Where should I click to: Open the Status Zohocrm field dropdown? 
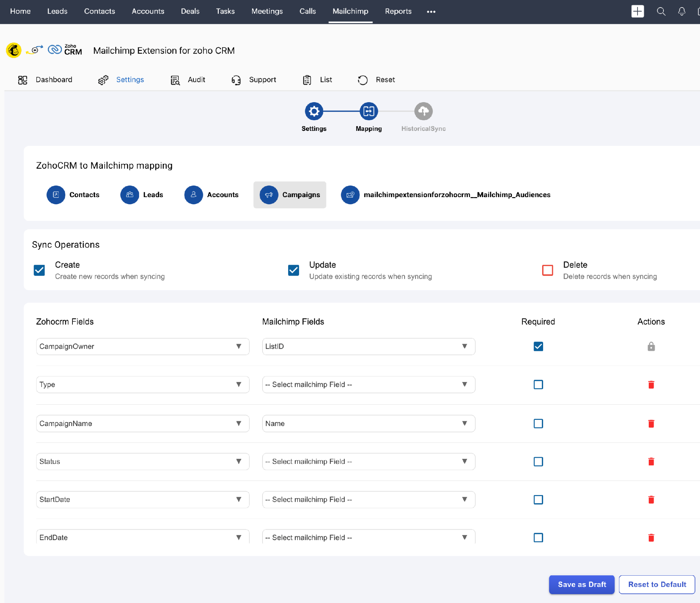point(143,462)
